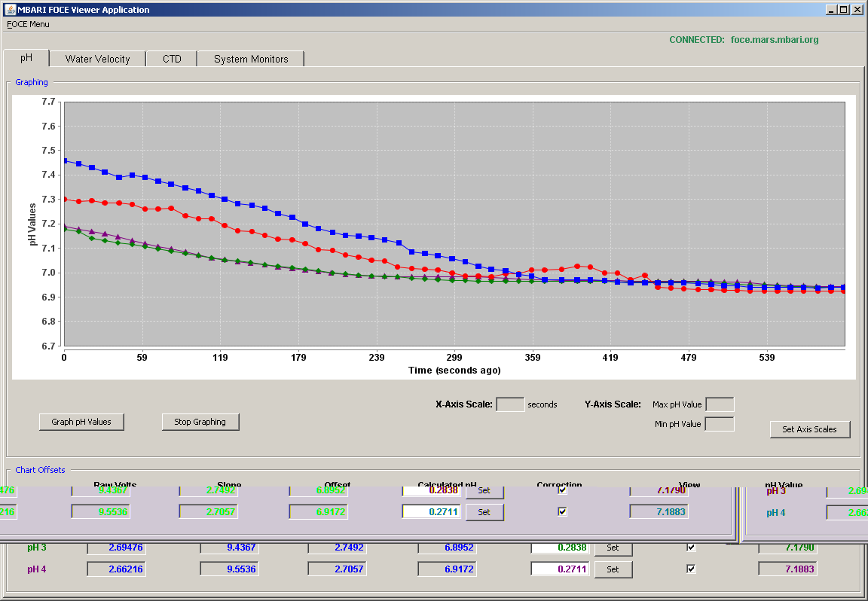Edit the pH 3 correction field 0.2838
Image resolution: width=868 pixels, height=601 pixels.
tap(561, 548)
